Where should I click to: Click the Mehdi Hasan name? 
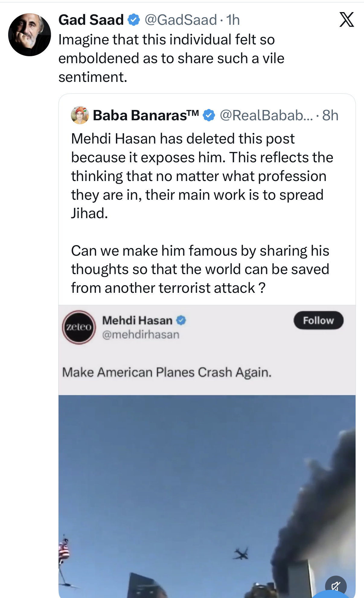coord(137,320)
